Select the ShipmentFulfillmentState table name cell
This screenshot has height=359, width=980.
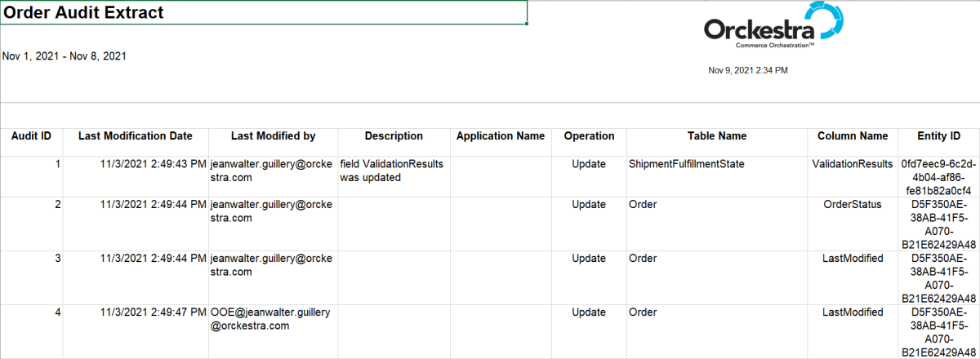tap(686, 164)
